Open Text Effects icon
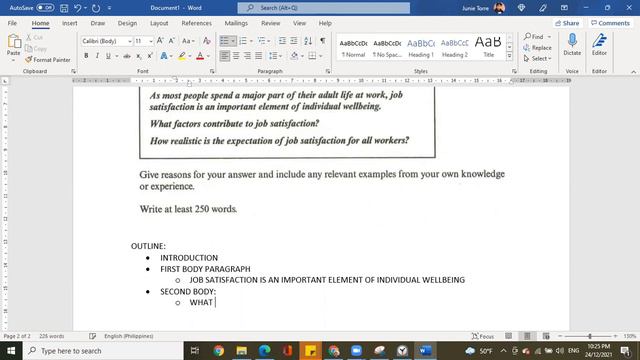Screen dimensions: 640x360 tap(164, 56)
